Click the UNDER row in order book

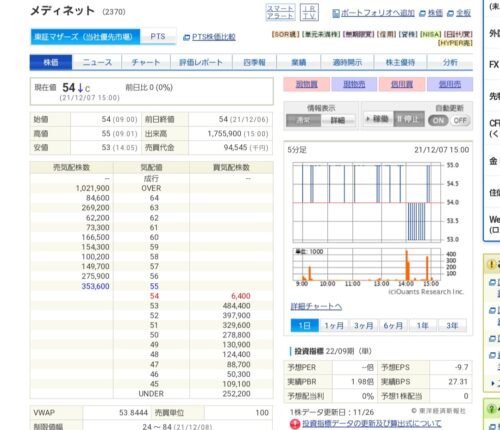151,394
